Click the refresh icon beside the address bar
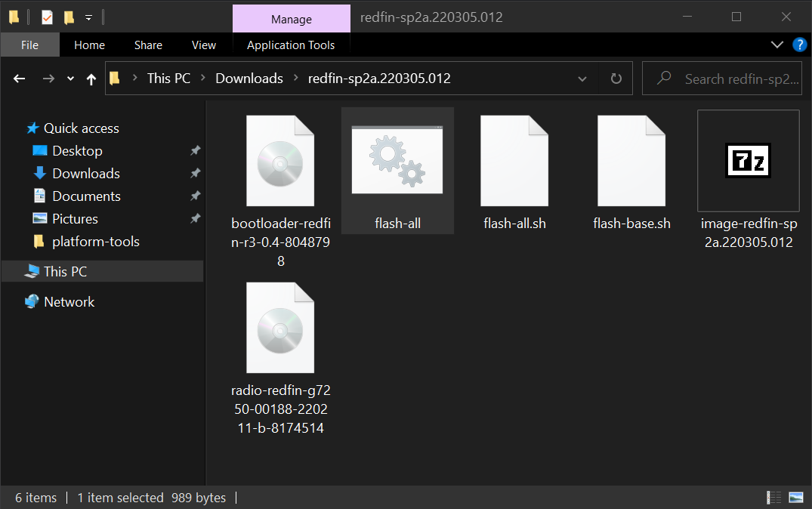Image resolution: width=812 pixels, height=509 pixels. pos(616,78)
